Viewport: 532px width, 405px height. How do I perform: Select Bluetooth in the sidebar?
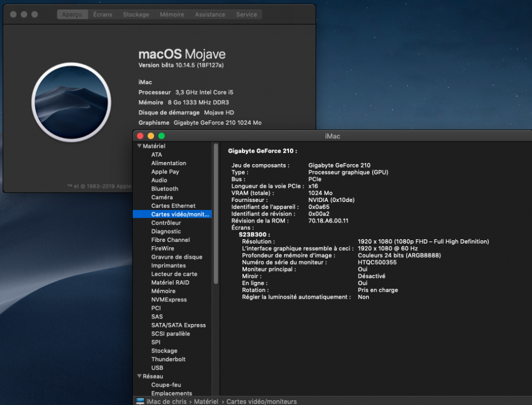[165, 188]
